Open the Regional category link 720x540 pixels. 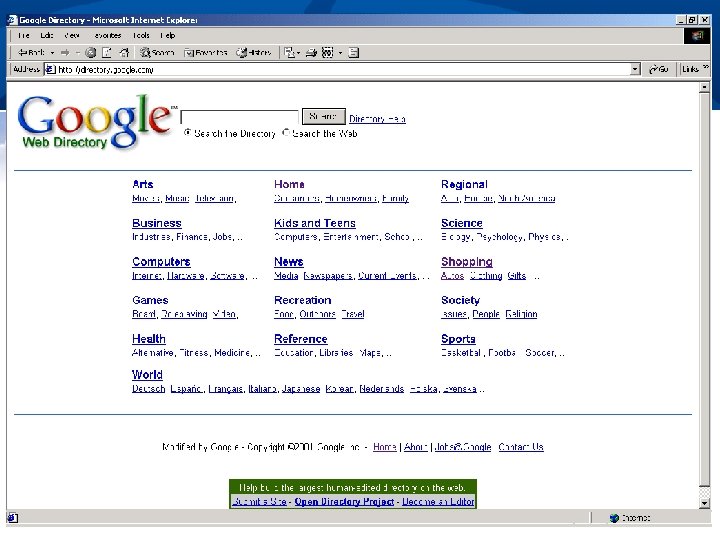(464, 185)
